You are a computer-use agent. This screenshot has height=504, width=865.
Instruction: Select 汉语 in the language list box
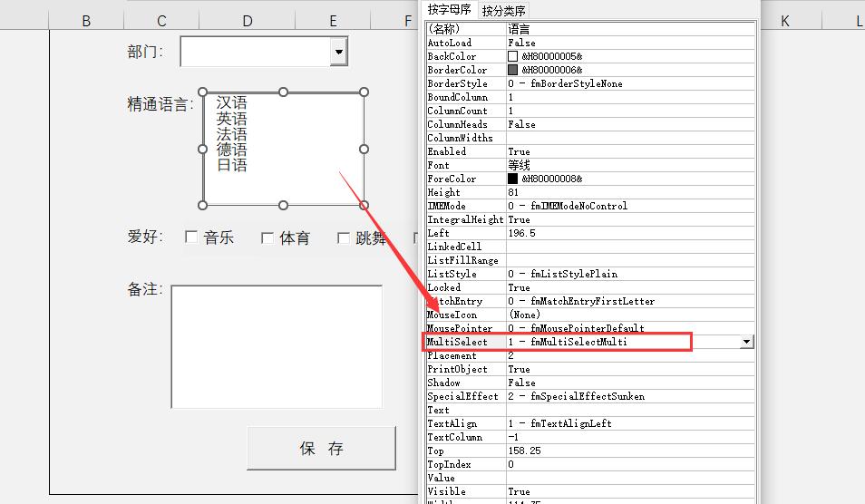coord(232,102)
